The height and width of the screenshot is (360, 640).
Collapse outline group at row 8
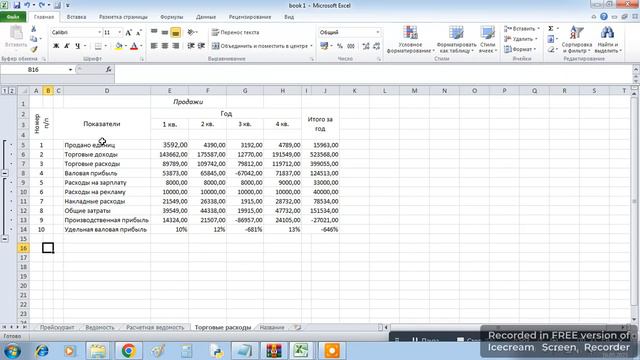[4, 173]
